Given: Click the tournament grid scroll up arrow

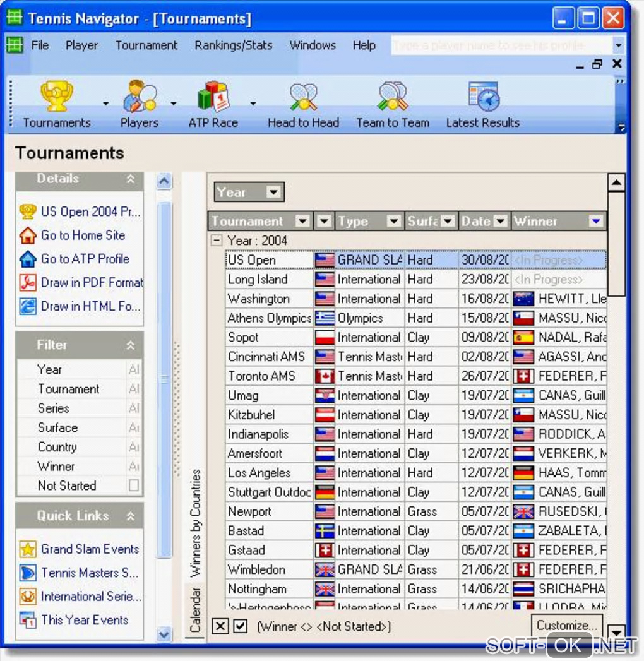Looking at the screenshot, I should coord(616,182).
